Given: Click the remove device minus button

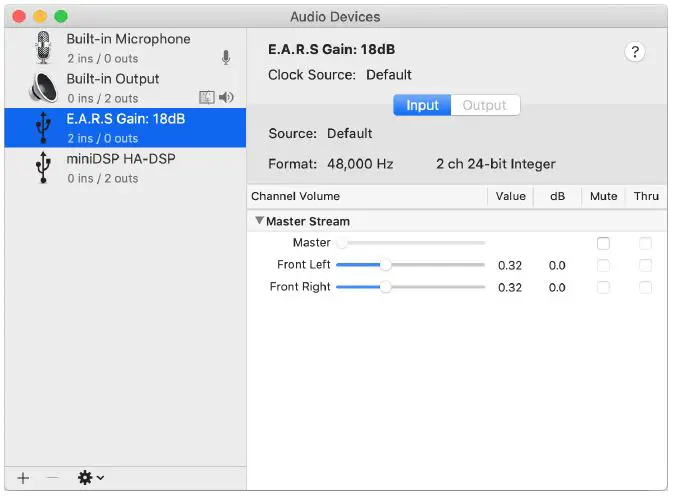Looking at the screenshot, I should (x=53, y=478).
